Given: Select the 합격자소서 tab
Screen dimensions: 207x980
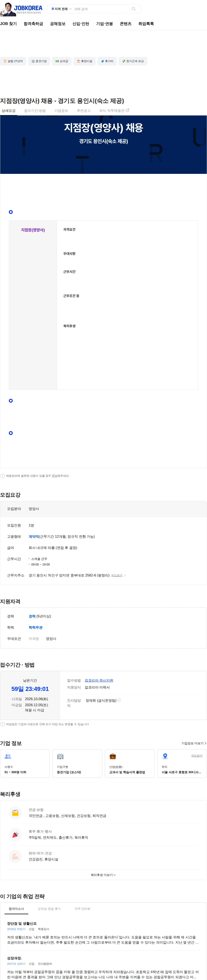Looking at the screenshot, I should point(16,909).
